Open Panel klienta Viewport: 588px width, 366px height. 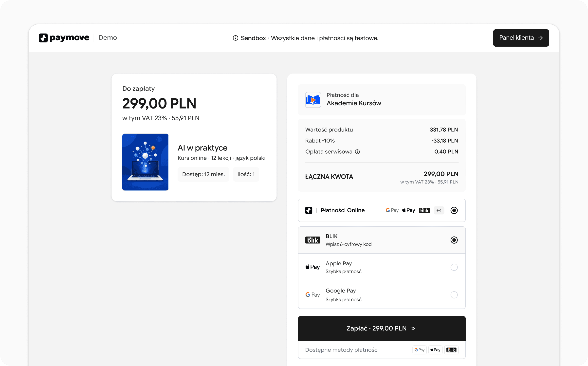coord(521,38)
